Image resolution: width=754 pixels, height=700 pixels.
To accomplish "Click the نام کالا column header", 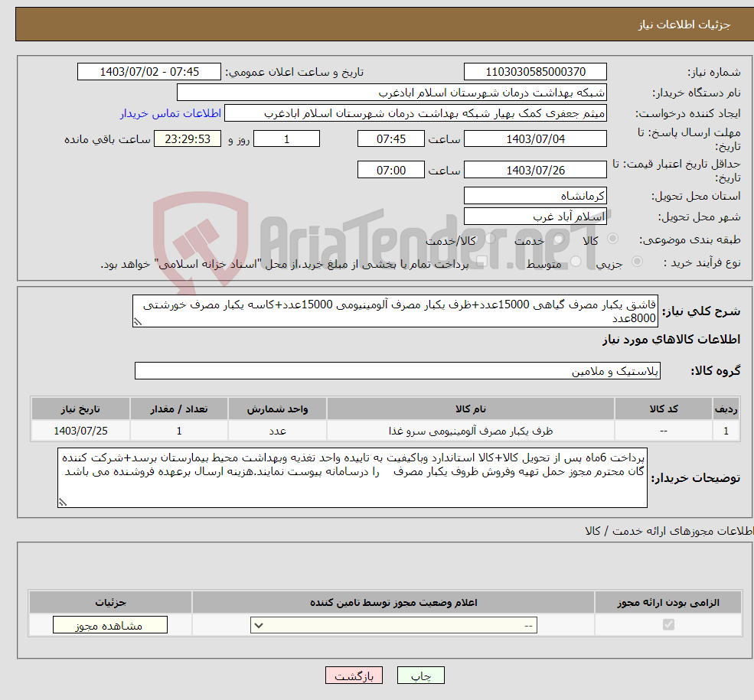I will click(x=471, y=409).
